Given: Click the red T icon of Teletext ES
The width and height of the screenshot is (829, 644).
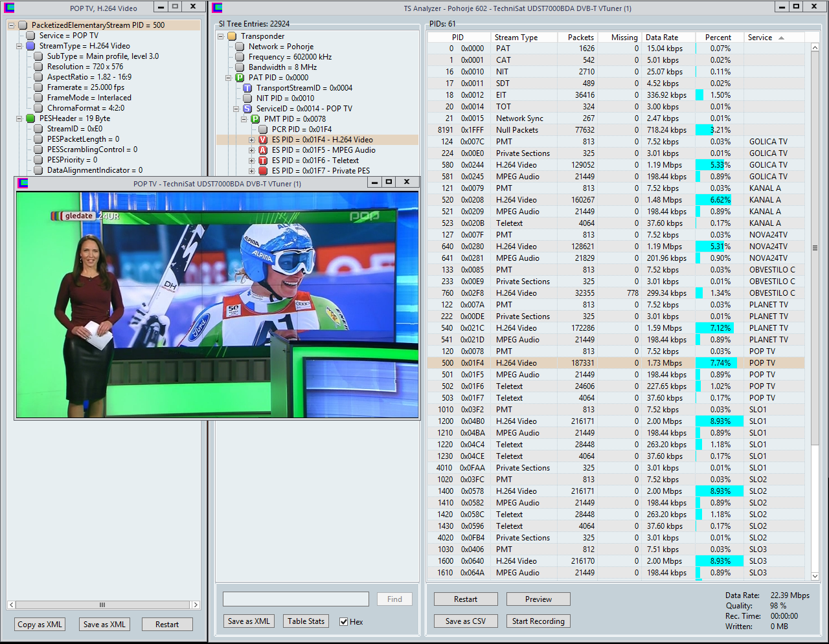Looking at the screenshot, I should pyautogui.click(x=263, y=161).
